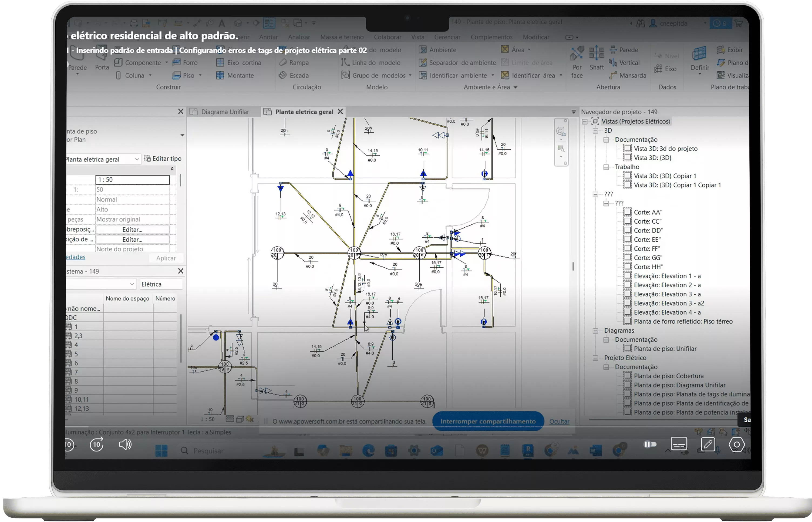This screenshot has width=812, height=522.
Task: Select the Componente tool in the ribbon
Action: [138, 63]
